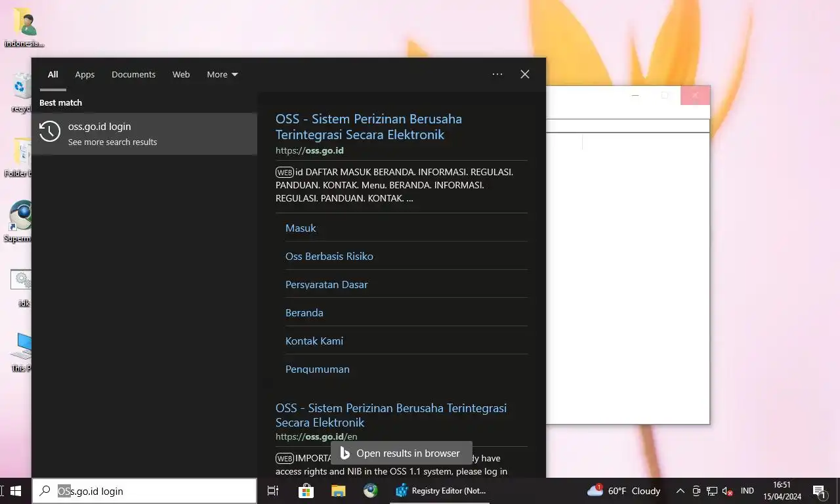Click Open results in browser button
The image size is (840, 504).
[x=402, y=453]
